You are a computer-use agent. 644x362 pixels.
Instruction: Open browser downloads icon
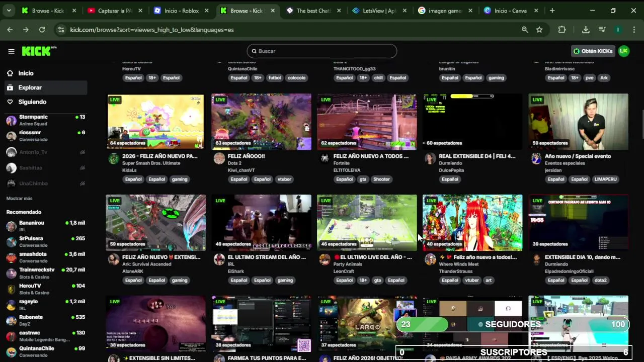coord(586,30)
